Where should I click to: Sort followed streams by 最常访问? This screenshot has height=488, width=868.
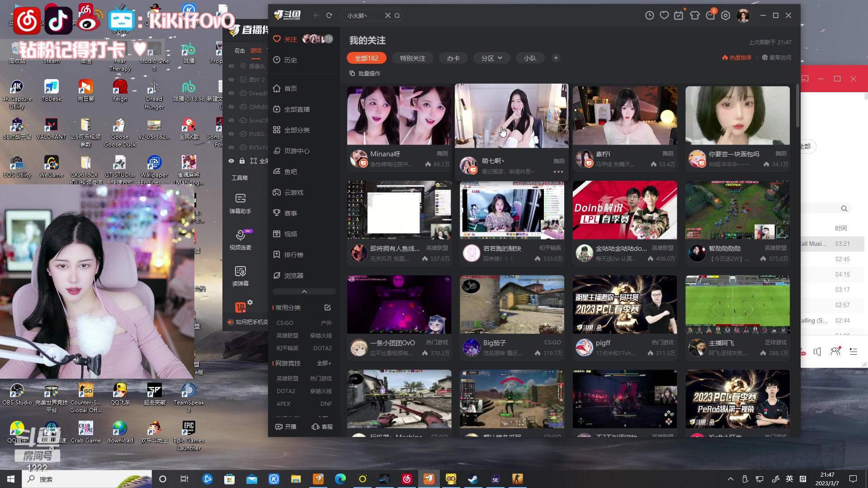[x=777, y=58]
